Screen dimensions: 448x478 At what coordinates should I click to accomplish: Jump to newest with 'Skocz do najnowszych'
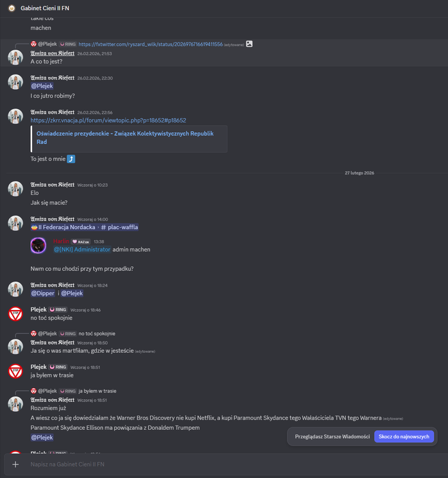[404, 436]
